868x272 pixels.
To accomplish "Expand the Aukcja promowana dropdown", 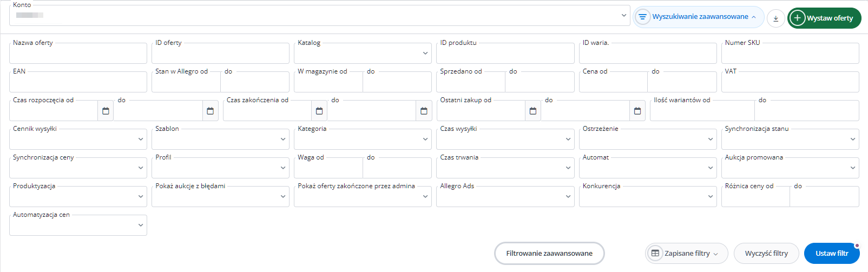I will 790,168.
